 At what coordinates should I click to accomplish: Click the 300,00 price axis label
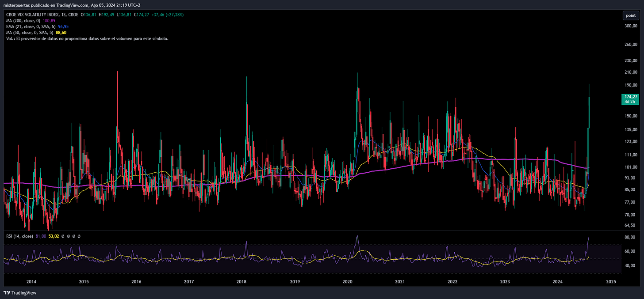pos(630,26)
